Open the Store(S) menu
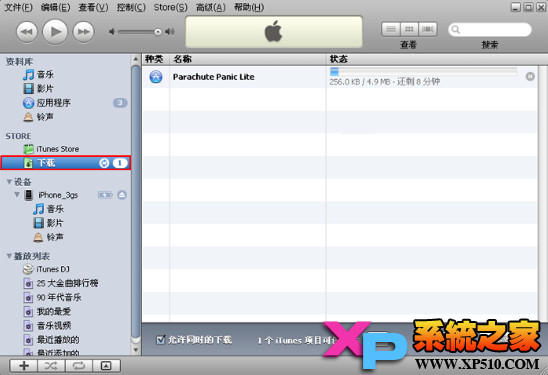Image resolution: width=548 pixels, height=375 pixels. [171, 7]
